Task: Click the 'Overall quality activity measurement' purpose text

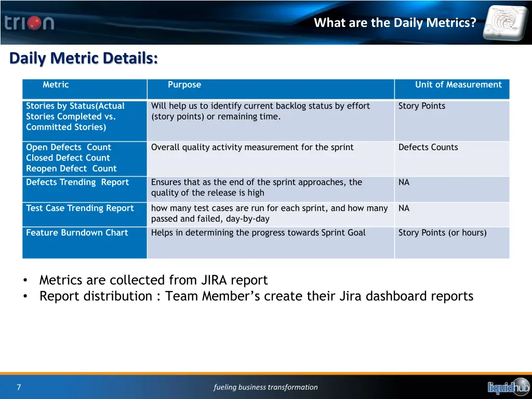Action: pyautogui.click(x=252, y=148)
